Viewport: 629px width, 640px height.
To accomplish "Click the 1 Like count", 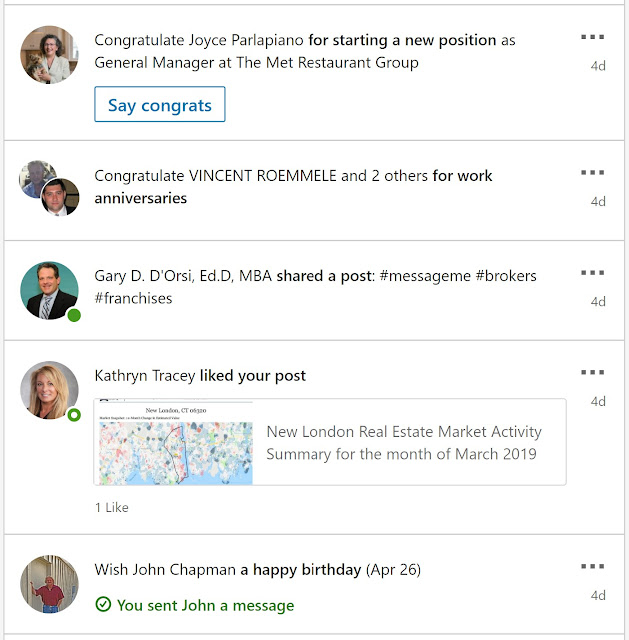I will tap(112, 507).
